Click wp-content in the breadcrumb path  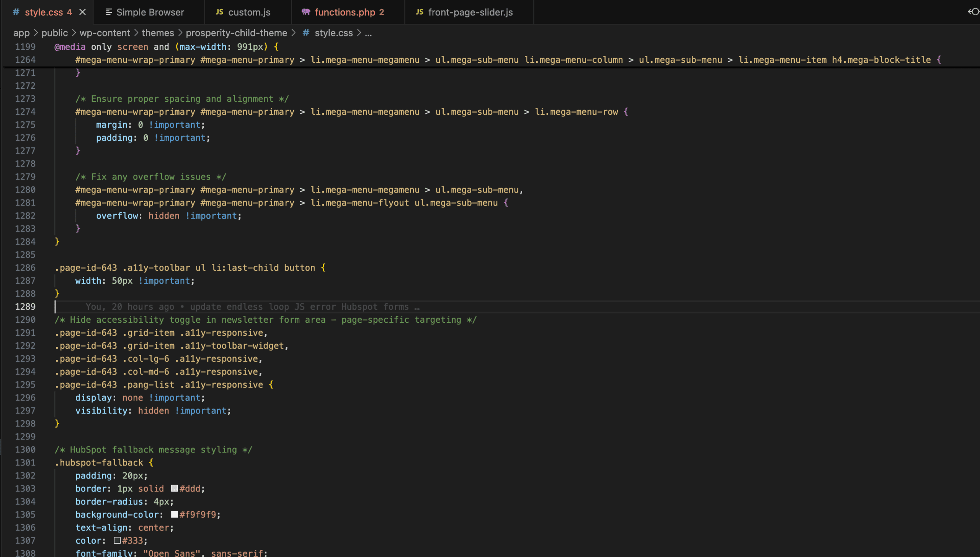[x=104, y=33]
